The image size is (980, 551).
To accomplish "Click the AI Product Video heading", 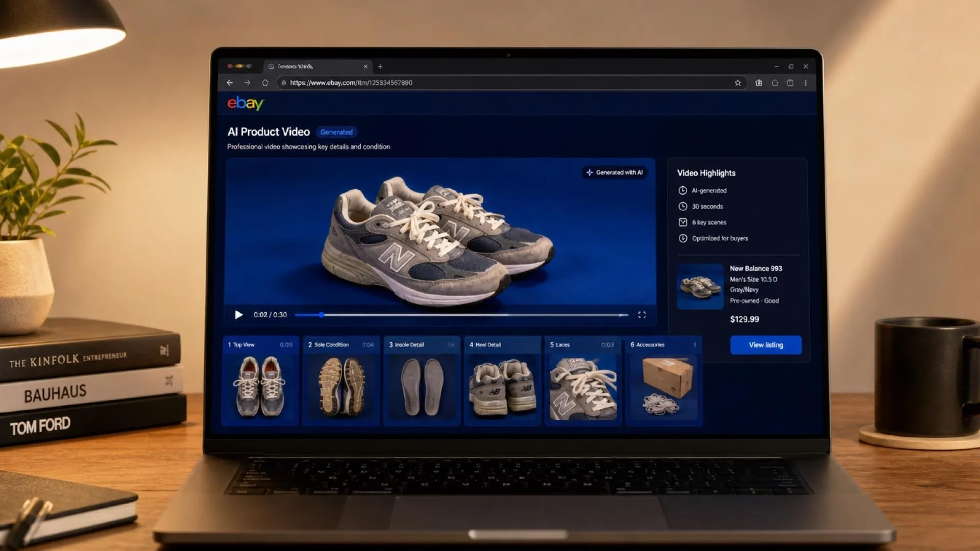I will click(x=268, y=132).
